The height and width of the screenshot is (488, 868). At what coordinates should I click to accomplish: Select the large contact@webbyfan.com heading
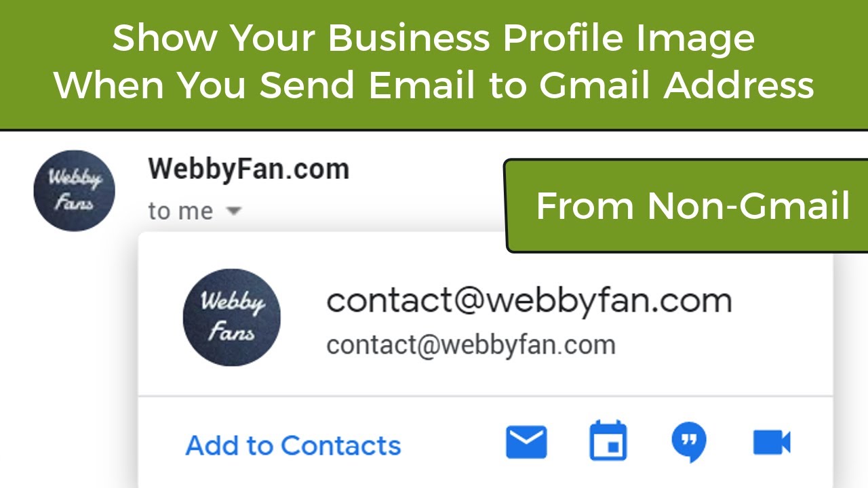coord(529,300)
